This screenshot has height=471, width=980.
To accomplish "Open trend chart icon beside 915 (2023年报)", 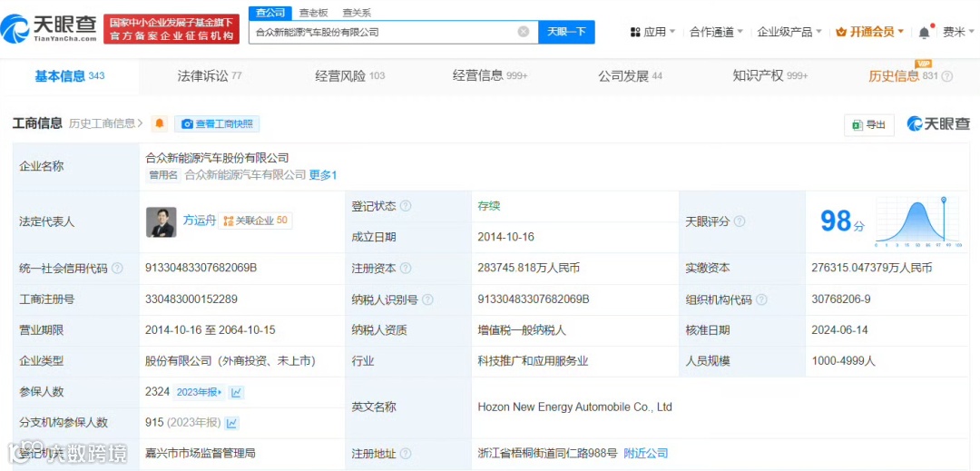I will 232,423.
